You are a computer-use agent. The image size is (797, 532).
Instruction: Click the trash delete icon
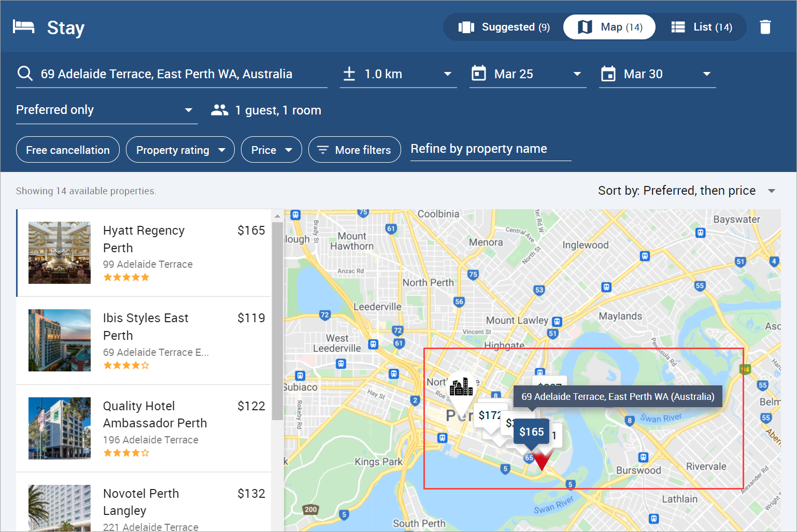pyautogui.click(x=765, y=27)
